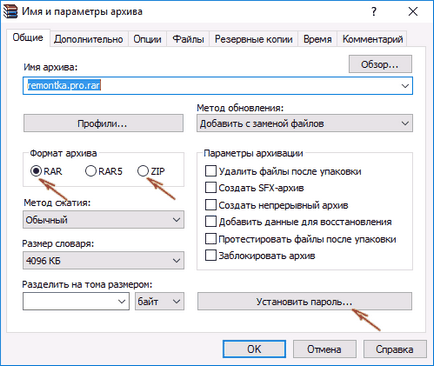Click the Отмена cancel button
Viewport: 434px width, 366px height.
tap(324, 349)
